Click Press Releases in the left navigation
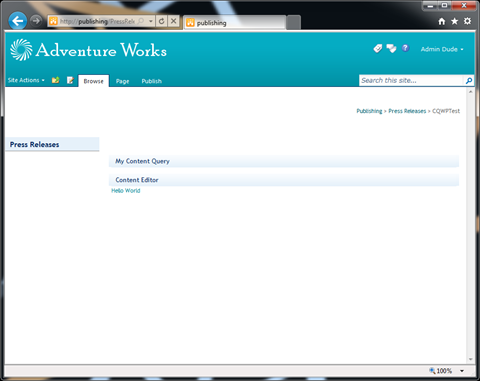The height and width of the screenshot is (381, 480). (x=34, y=144)
